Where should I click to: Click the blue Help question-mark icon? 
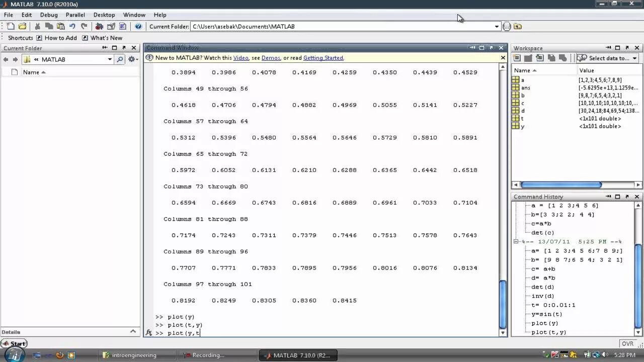pos(138,26)
